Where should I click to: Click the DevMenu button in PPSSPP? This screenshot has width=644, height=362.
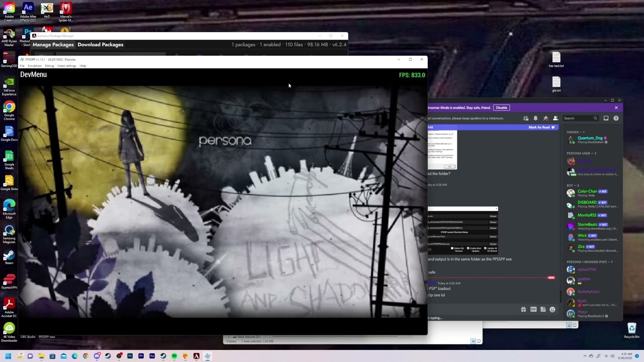point(33,74)
